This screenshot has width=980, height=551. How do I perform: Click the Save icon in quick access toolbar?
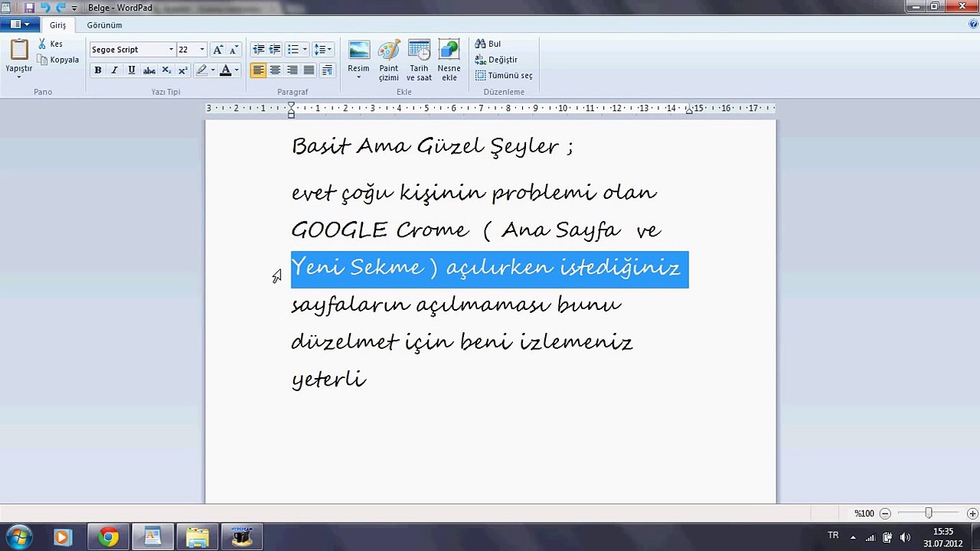(x=29, y=8)
